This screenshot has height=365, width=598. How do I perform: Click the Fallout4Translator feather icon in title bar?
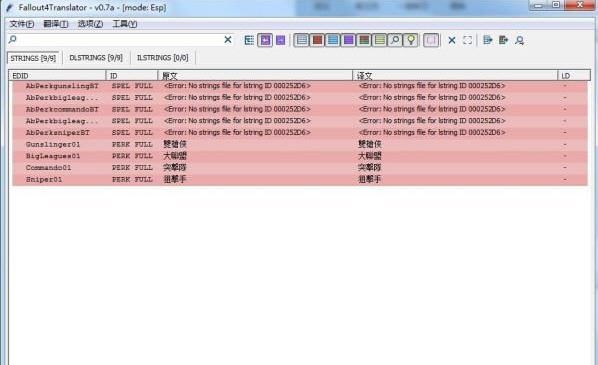tap(9, 8)
